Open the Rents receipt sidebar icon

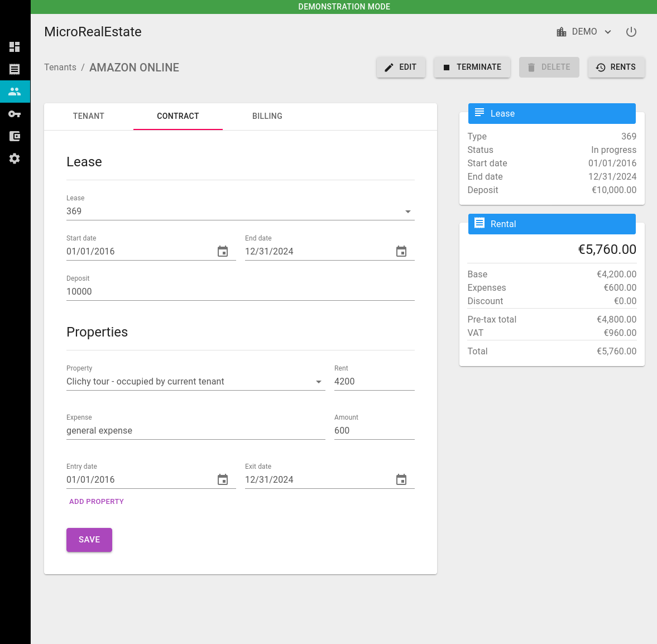[15, 69]
